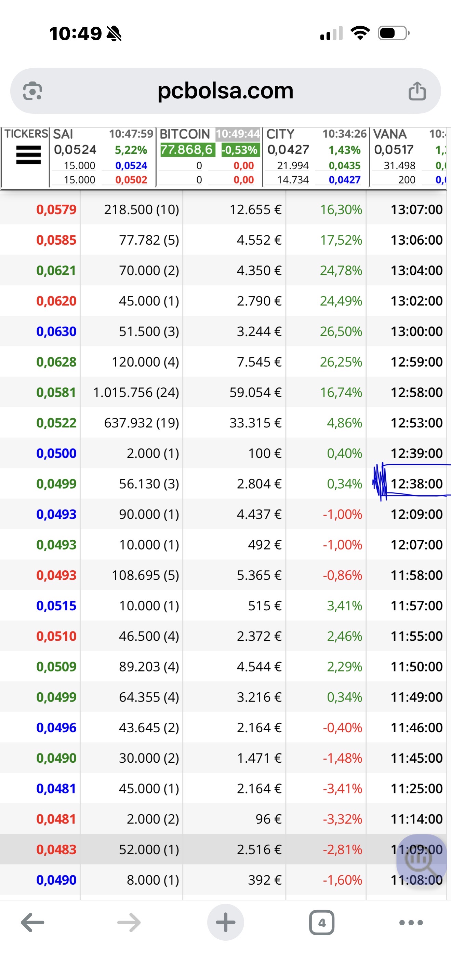Tap the share icon in address bar
This screenshot has height=980, width=451.
(417, 91)
